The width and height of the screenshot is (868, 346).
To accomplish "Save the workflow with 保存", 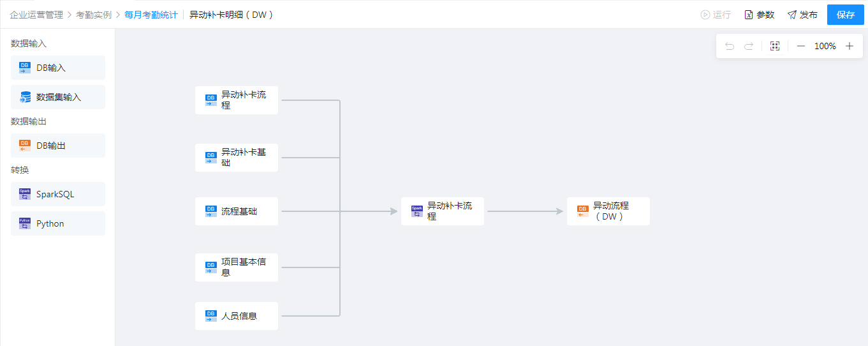I will 846,15.
